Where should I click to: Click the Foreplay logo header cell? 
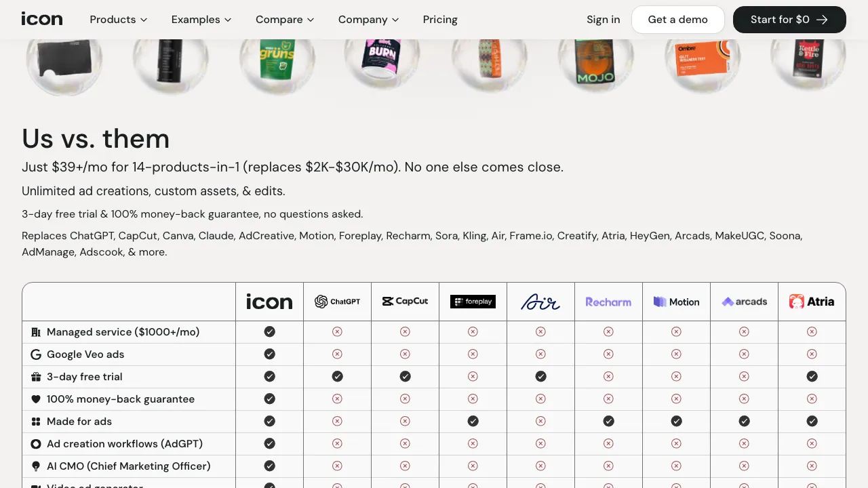pos(473,301)
